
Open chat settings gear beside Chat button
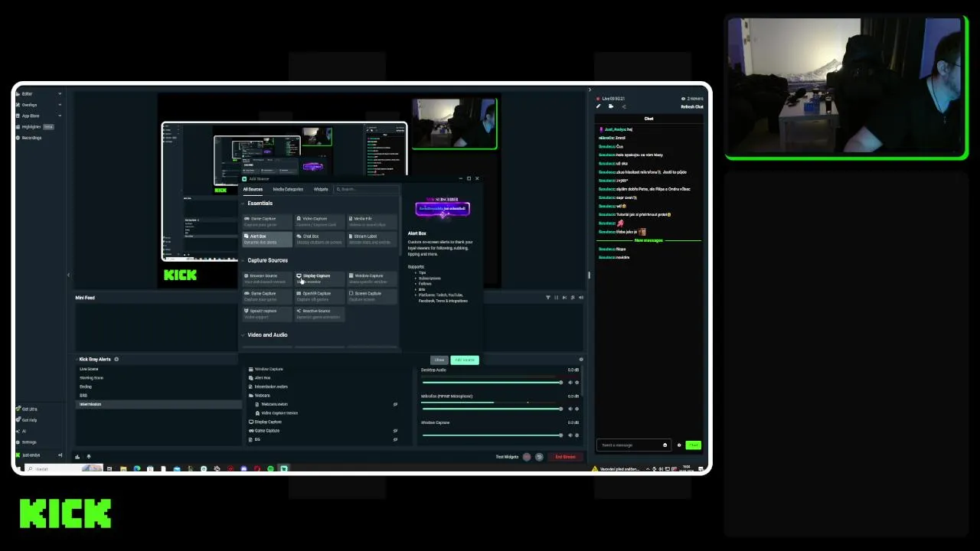[x=679, y=445]
